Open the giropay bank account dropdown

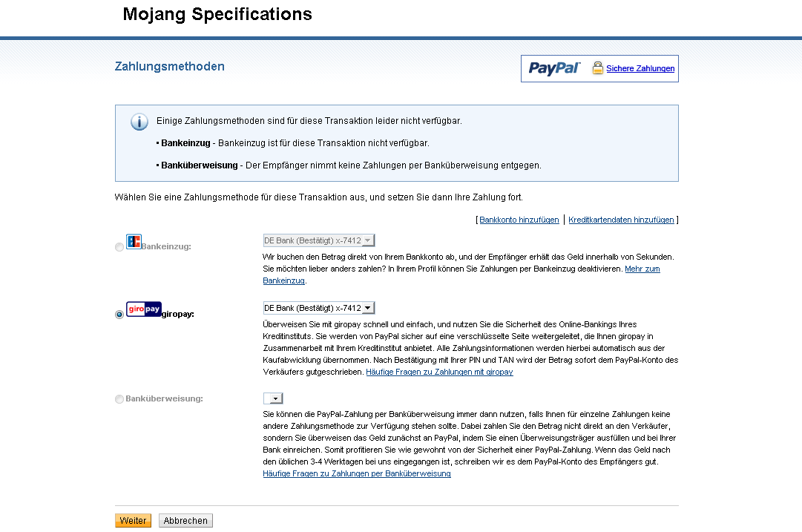(319, 308)
